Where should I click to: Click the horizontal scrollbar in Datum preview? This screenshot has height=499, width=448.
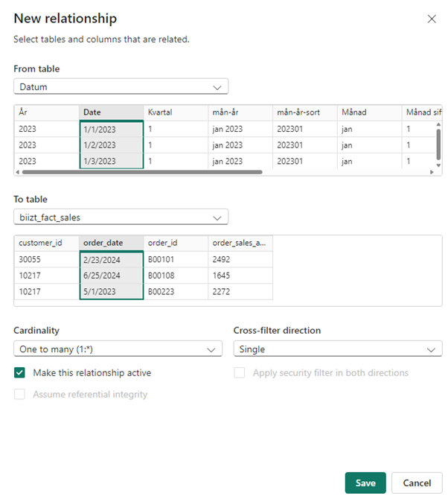[x=141, y=172]
